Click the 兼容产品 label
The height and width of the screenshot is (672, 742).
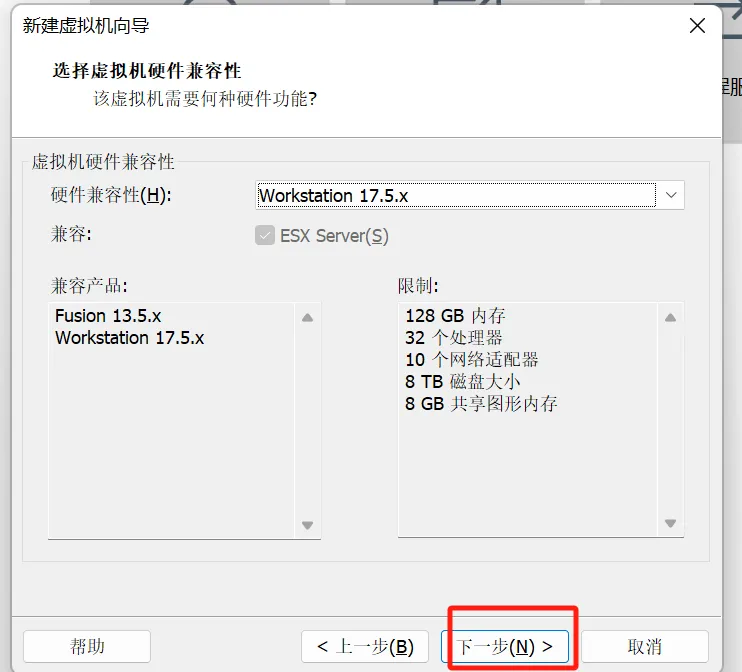point(89,286)
